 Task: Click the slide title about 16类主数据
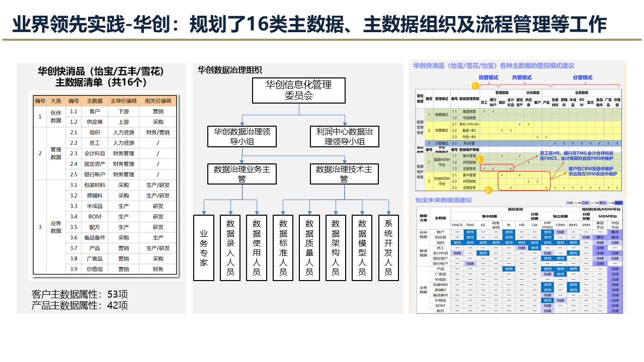(309, 24)
